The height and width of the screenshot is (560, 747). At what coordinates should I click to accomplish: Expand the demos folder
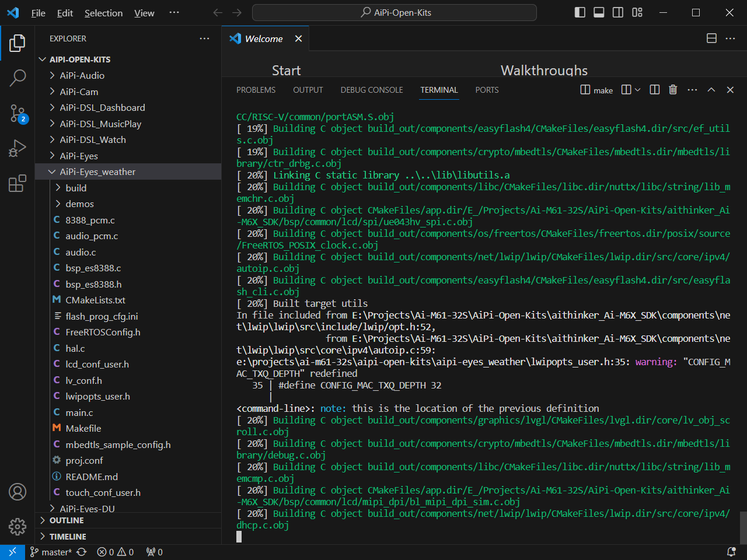pos(128,204)
